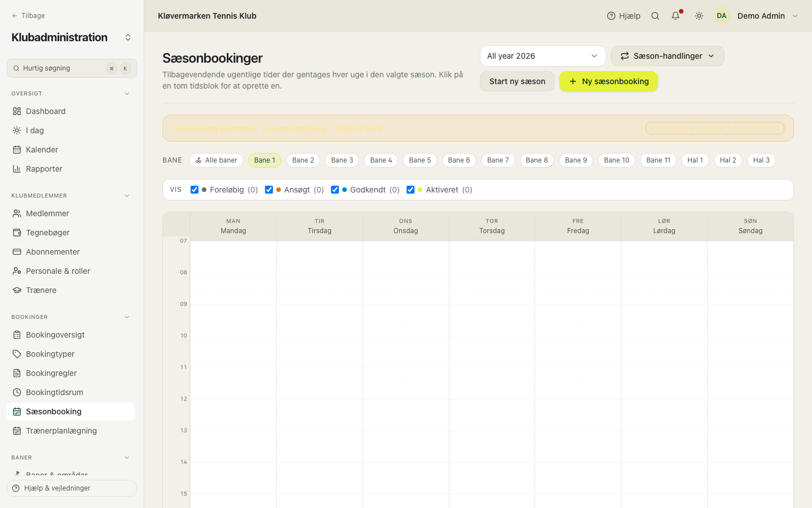
Task: Select the Bane 10 court filter
Action: point(617,160)
